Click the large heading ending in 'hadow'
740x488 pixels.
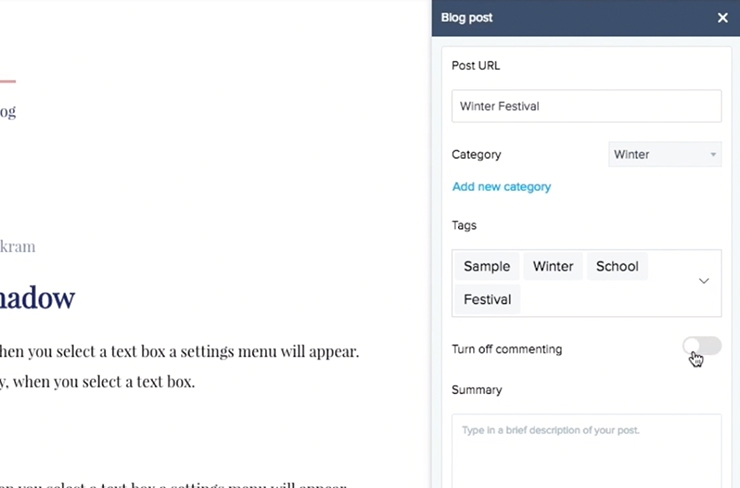tap(37, 297)
